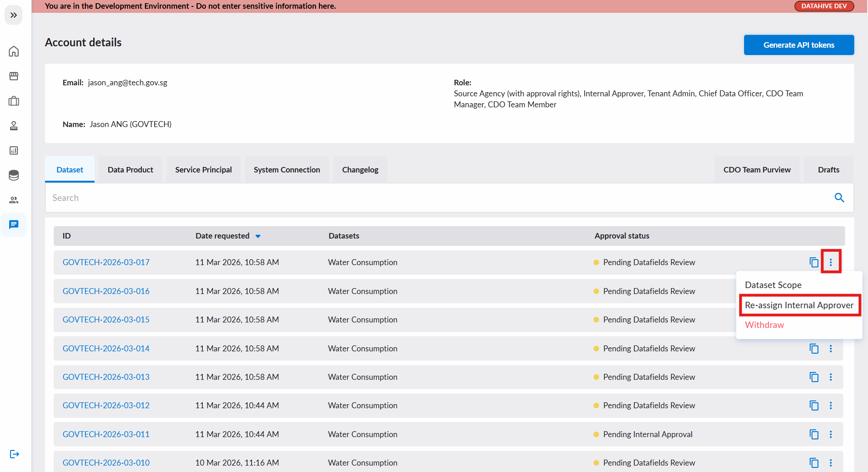The width and height of the screenshot is (868, 472).
Task: Open request GOVTECH-2026-03-016 link
Action: pos(106,291)
